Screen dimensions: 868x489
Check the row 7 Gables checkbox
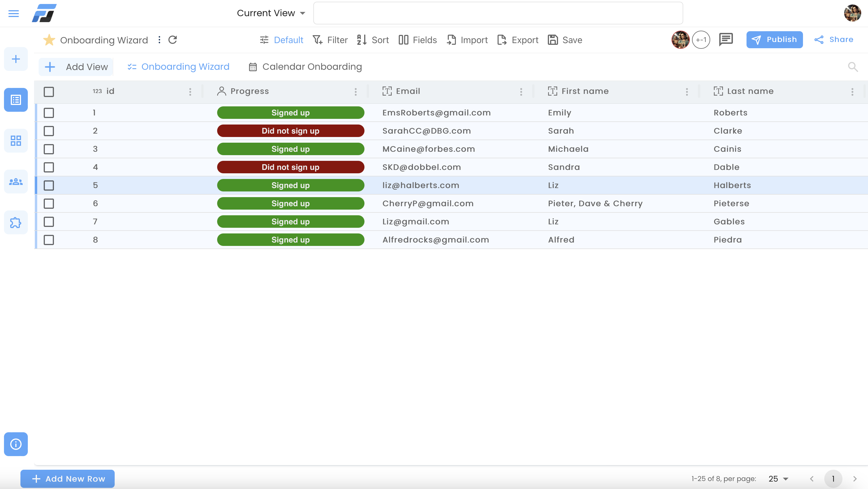click(49, 222)
